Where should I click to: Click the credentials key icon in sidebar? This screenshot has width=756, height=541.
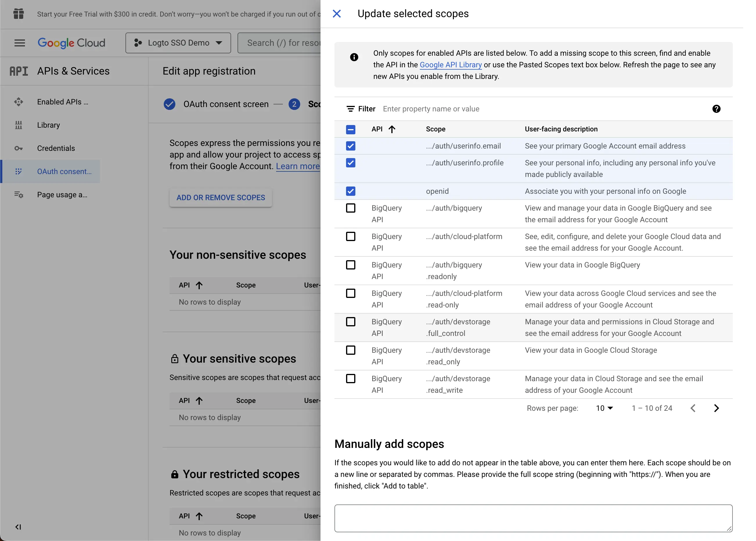click(x=18, y=148)
